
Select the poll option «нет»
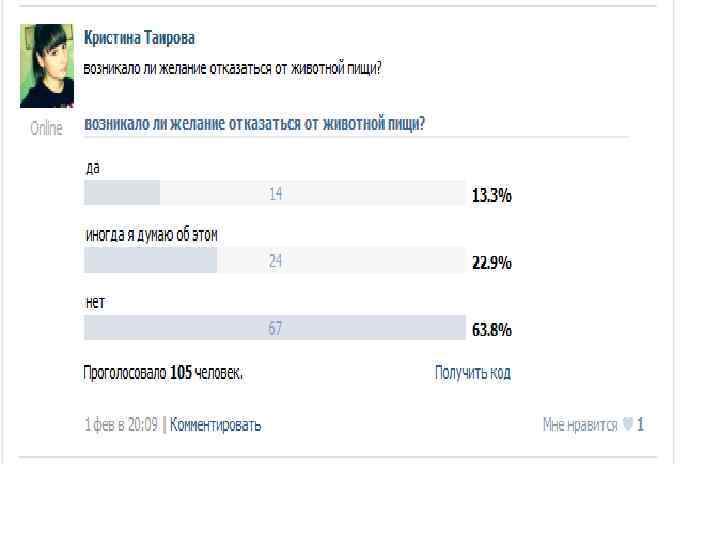[x=95, y=301]
